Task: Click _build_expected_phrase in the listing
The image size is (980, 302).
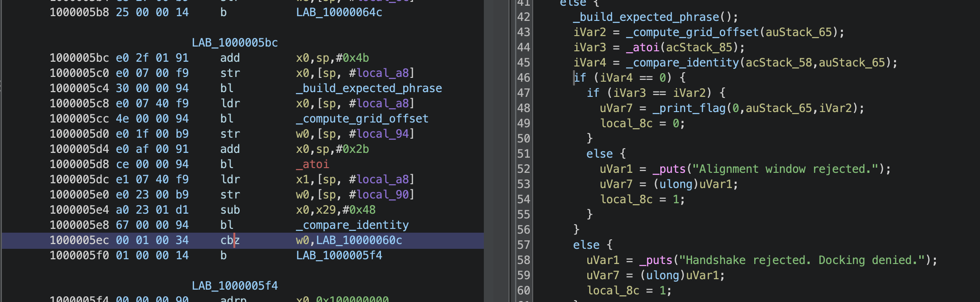Action: (369, 88)
